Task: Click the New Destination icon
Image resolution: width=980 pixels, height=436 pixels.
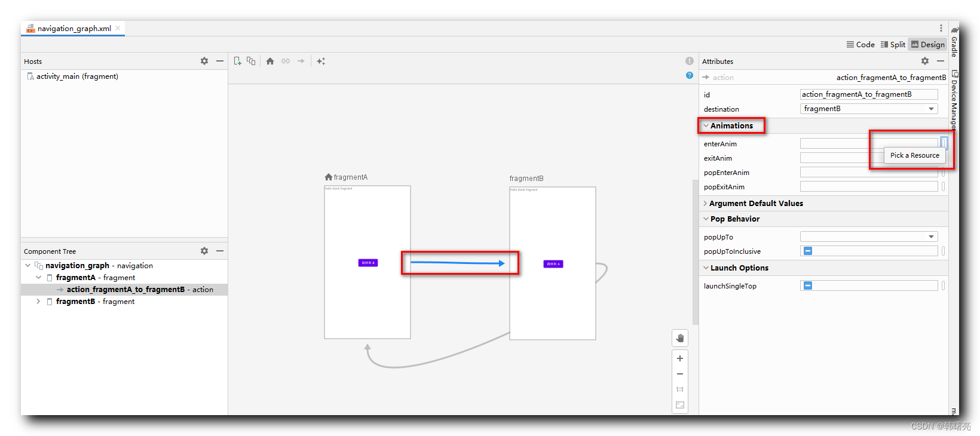Action: coord(237,61)
